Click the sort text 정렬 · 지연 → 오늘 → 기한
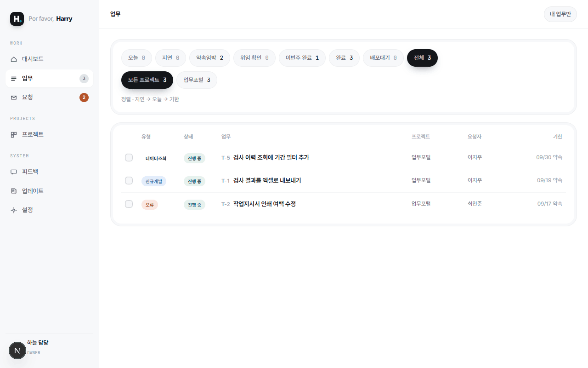The height and width of the screenshot is (368, 588). click(x=150, y=99)
